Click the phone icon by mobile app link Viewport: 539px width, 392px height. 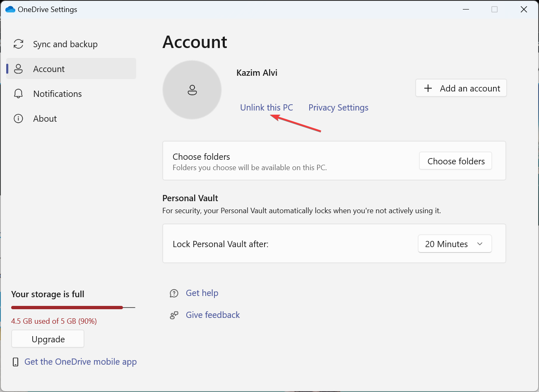coord(16,362)
